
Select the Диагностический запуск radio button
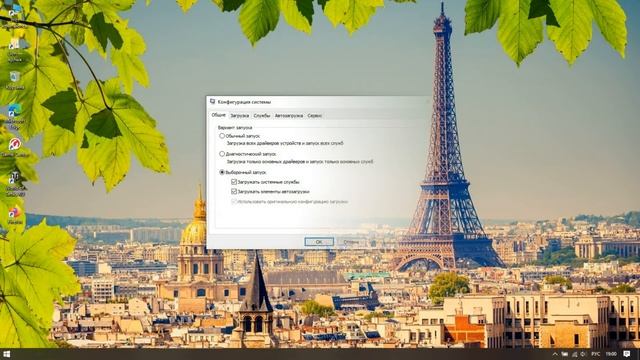[222, 154]
